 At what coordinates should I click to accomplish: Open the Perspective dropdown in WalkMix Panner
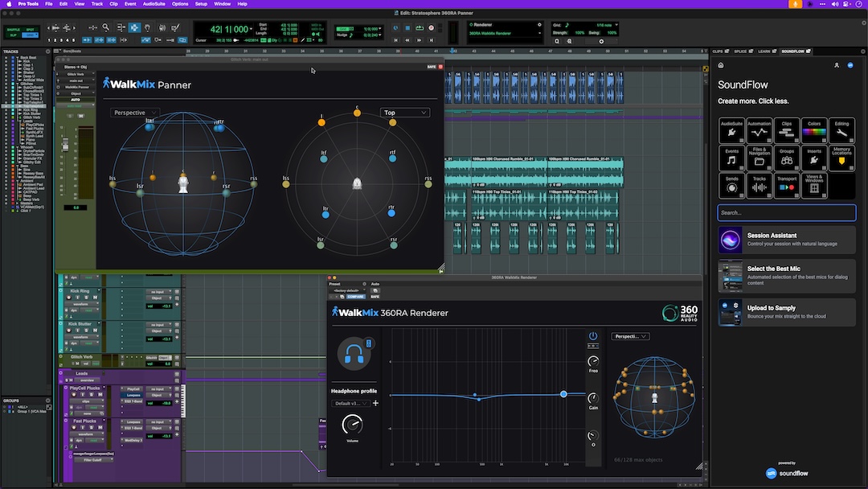[134, 112]
